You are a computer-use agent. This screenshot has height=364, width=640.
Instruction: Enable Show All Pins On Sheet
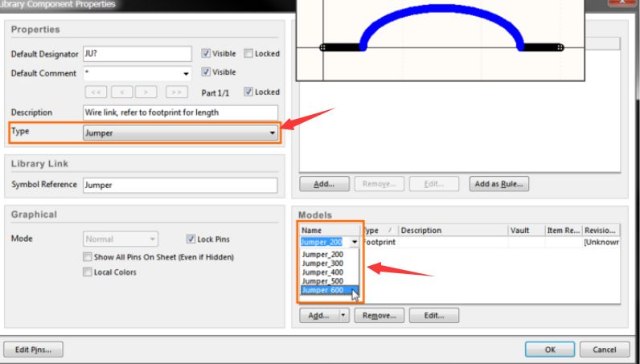click(x=88, y=257)
